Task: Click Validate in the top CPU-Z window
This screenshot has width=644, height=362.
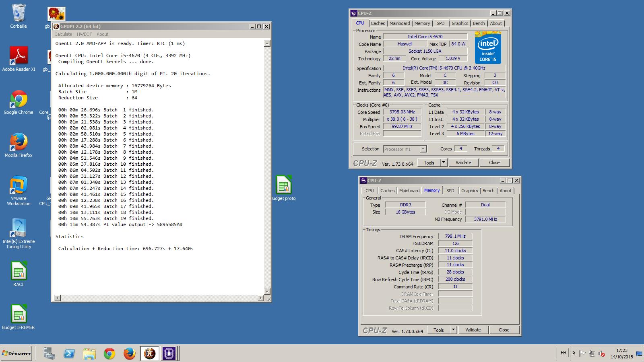Action: click(463, 162)
